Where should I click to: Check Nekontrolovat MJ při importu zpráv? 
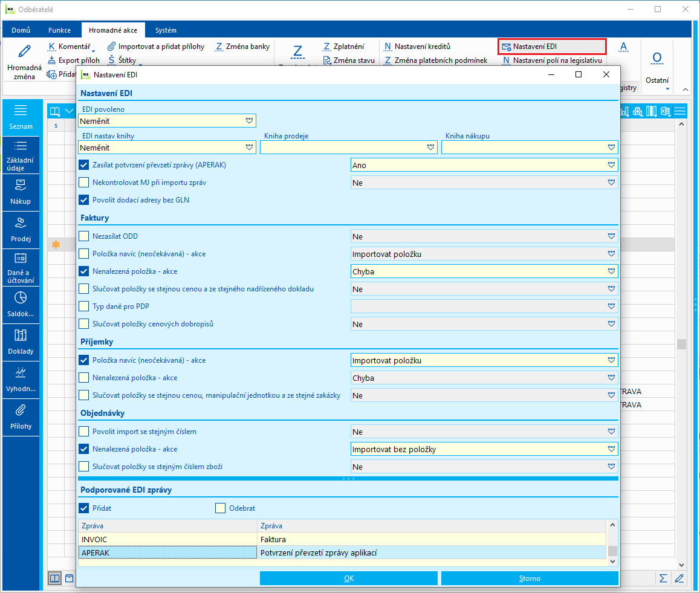coord(83,182)
